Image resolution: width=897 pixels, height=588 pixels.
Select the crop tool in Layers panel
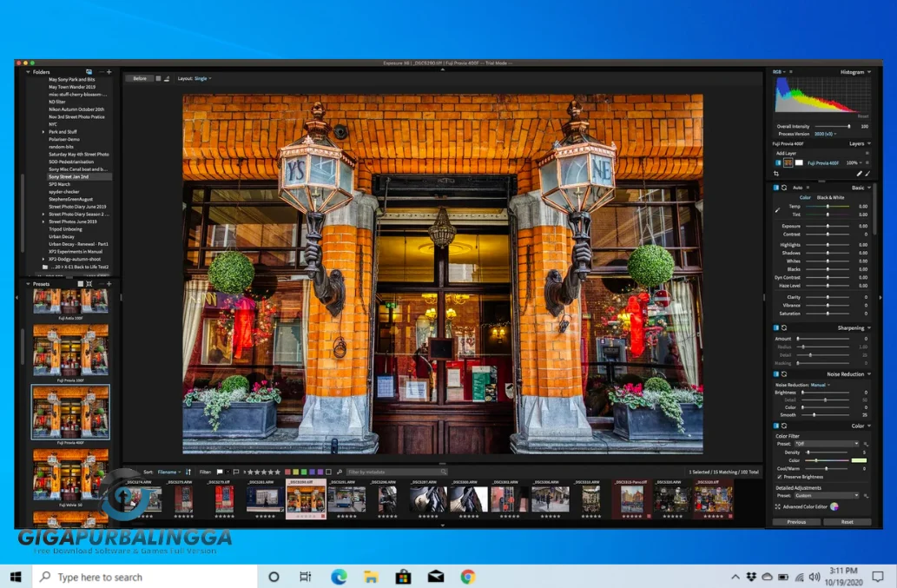(776, 174)
